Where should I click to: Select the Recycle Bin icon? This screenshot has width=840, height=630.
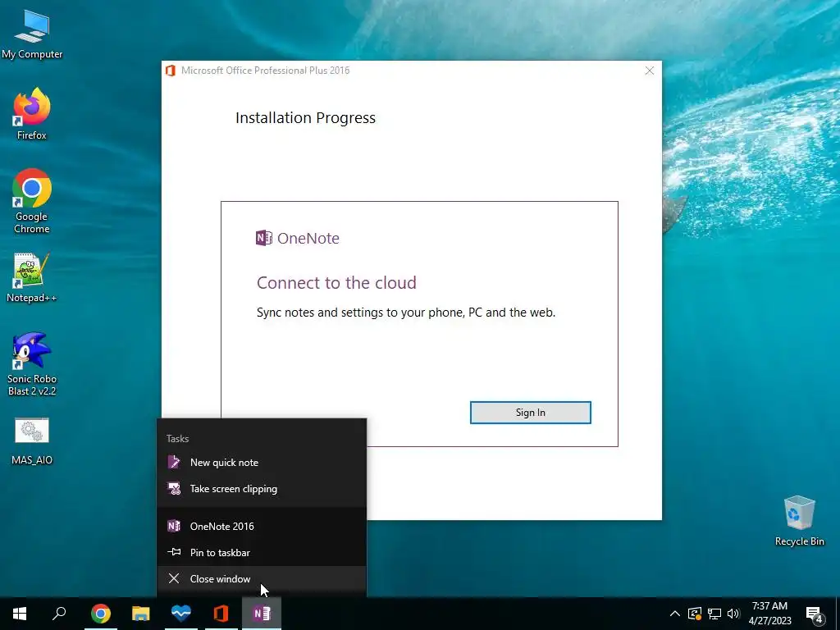coord(799,521)
